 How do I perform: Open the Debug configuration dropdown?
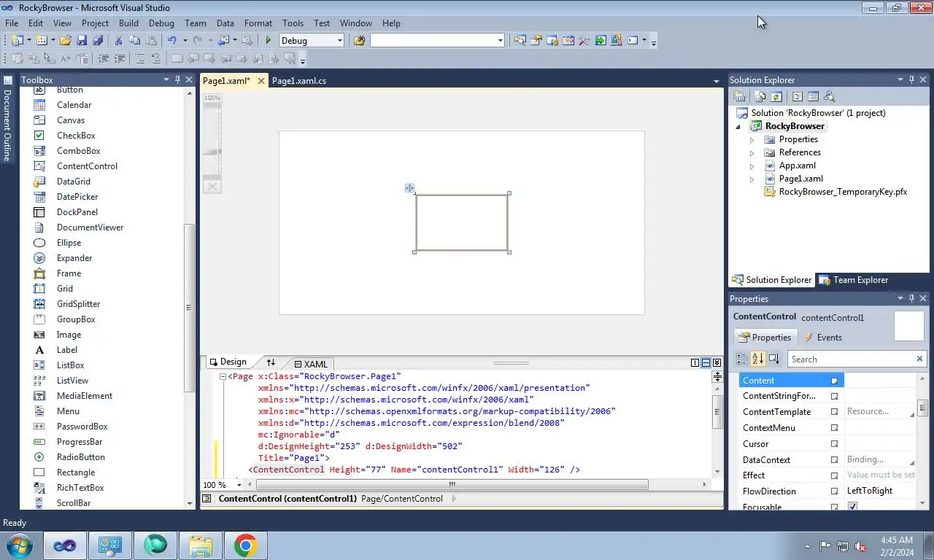click(339, 41)
